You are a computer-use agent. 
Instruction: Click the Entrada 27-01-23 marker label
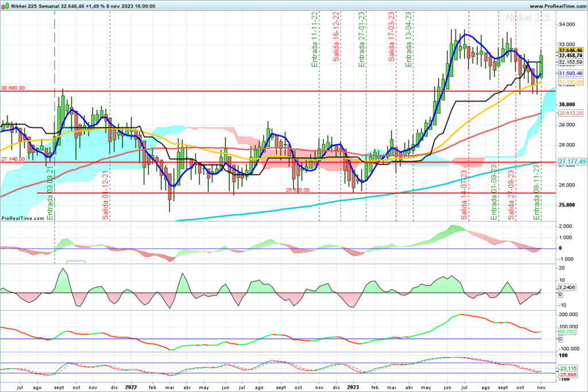(362, 40)
